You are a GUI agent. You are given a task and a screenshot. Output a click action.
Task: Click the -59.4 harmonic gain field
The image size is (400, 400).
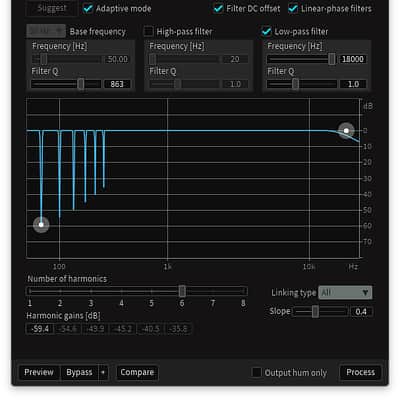tap(40, 329)
